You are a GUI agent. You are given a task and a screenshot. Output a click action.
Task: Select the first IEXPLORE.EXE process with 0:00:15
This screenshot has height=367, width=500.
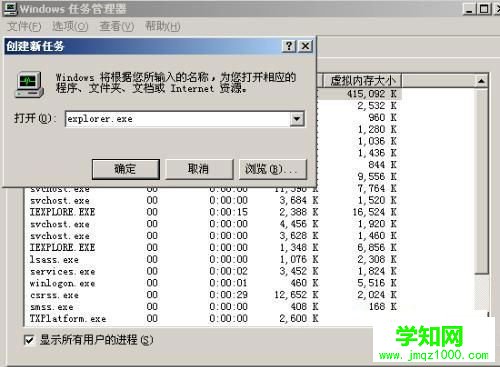(213, 212)
